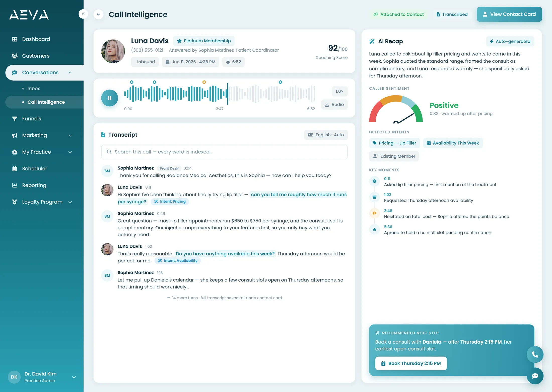Click the Funnels filter icon
Viewport: 552px width, 392px height.
[x=15, y=119]
